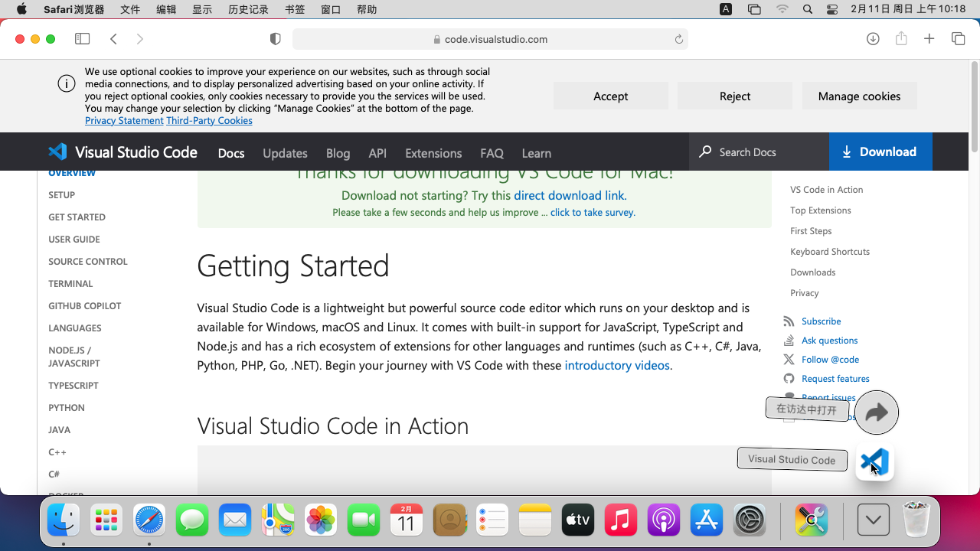Open System Preferences from the Dock
This screenshot has width=980, height=551.
[x=750, y=521]
